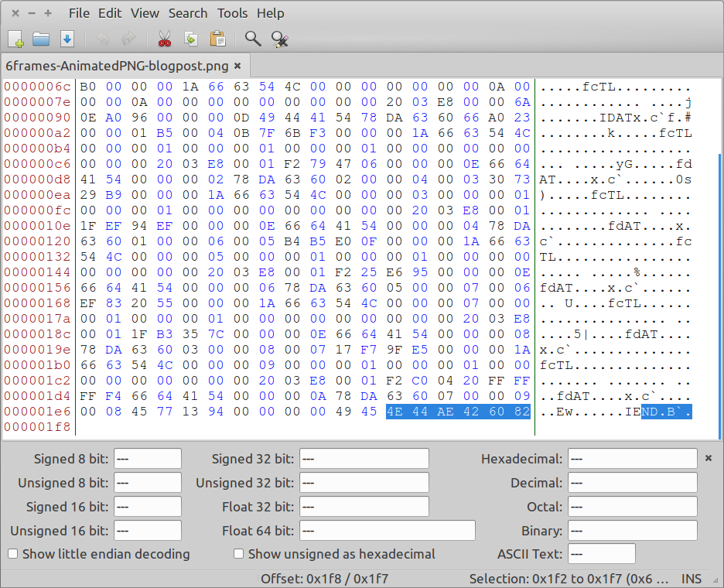
Task: Open a file using the folder icon
Action: tap(41, 39)
